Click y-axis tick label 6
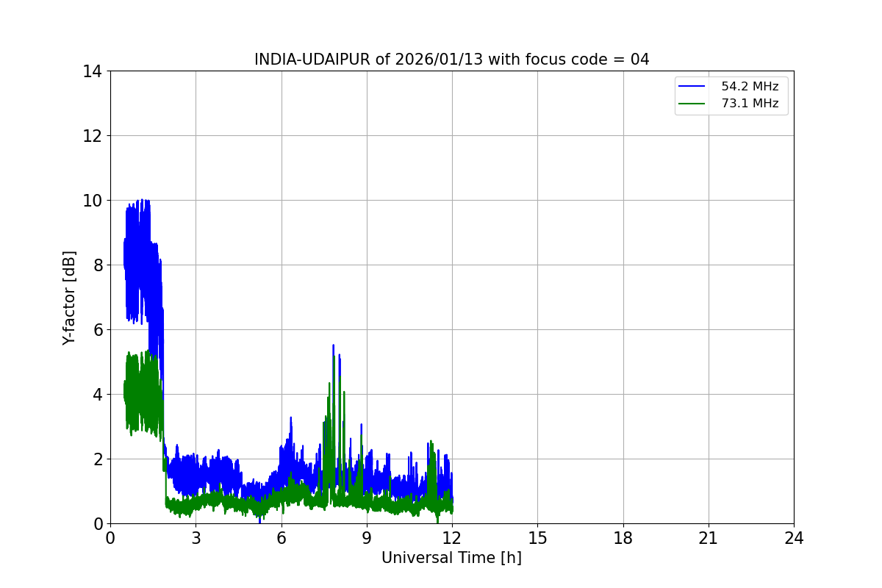 click(x=97, y=330)
